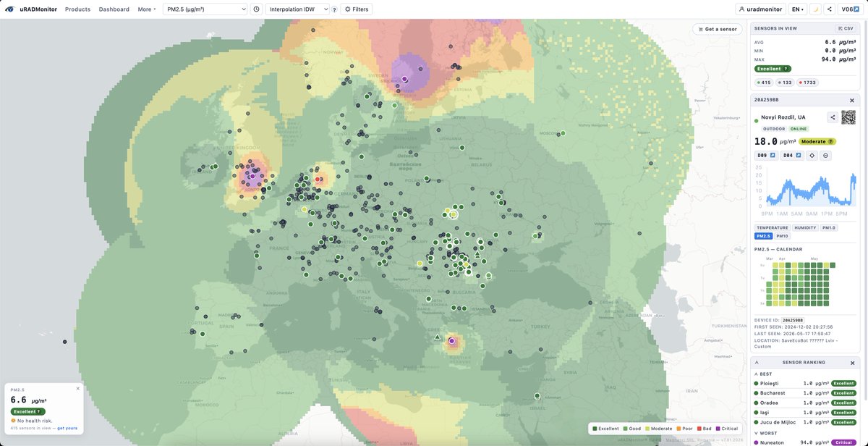This screenshot has height=446, width=868.
Task: Collapse the BEST ranking section
Action: (x=762, y=374)
